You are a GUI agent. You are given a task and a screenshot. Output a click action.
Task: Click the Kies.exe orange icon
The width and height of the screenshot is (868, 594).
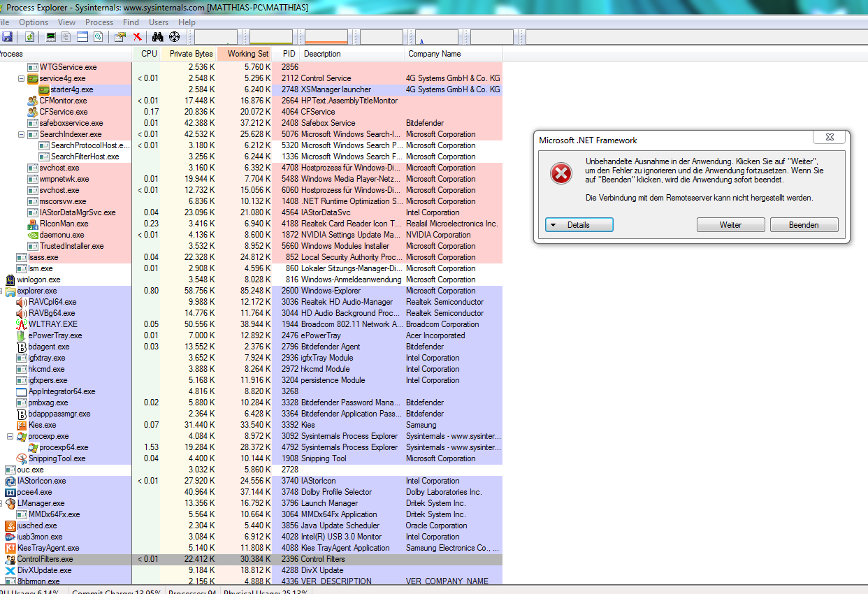(22, 425)
